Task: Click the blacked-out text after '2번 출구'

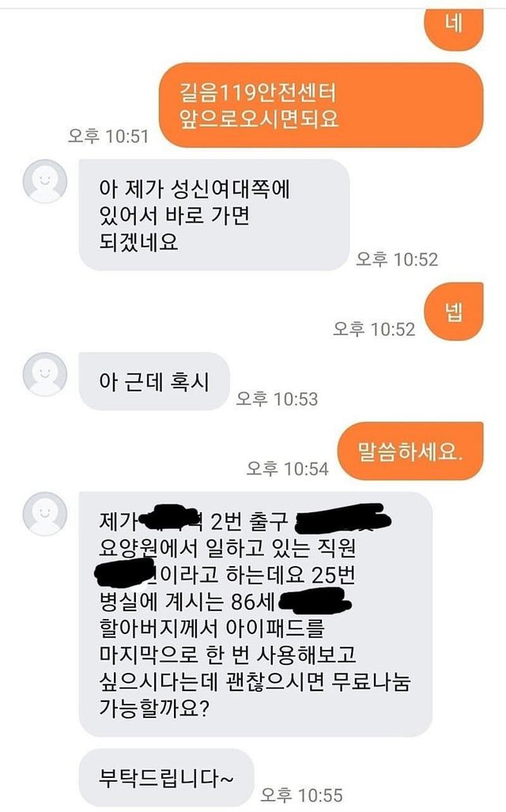Action: 342,519
